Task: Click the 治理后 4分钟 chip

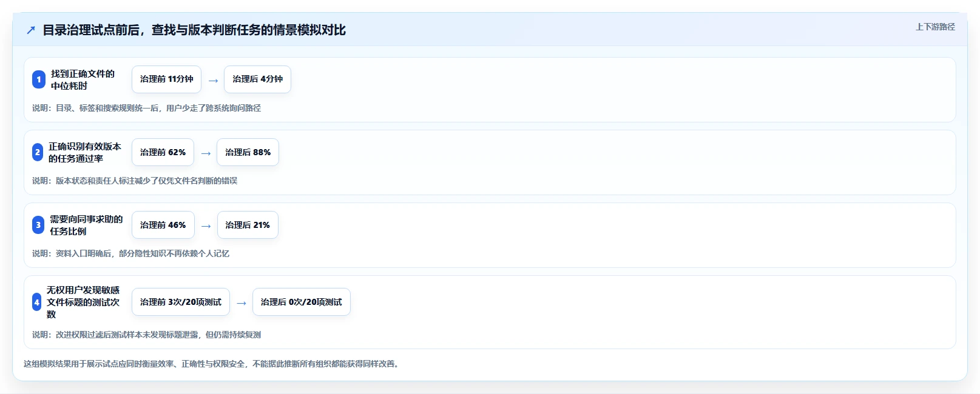Action: pyautogui.click(x=257, y=79)
